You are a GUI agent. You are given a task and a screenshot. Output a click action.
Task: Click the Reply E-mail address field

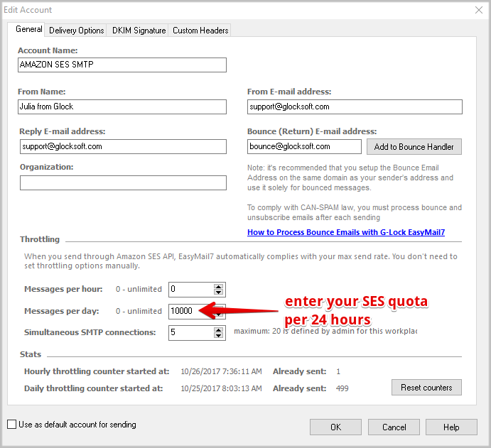[x=123, y=146]
